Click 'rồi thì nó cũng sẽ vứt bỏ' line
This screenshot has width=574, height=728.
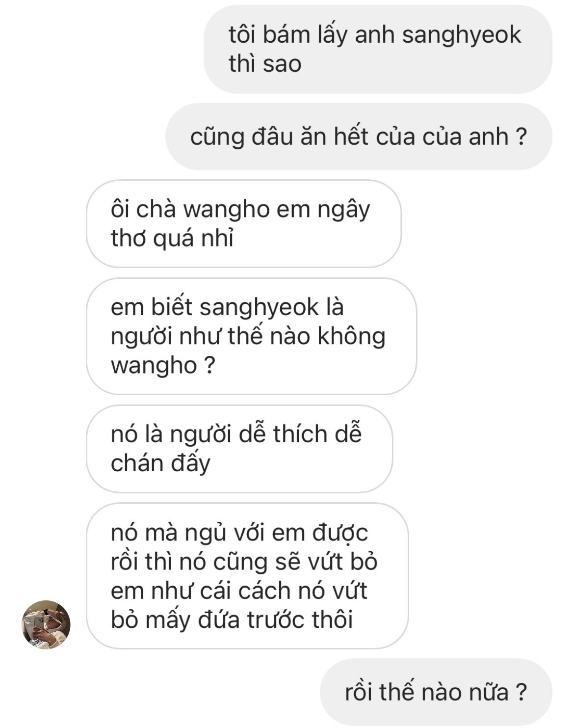coord(244,562)
